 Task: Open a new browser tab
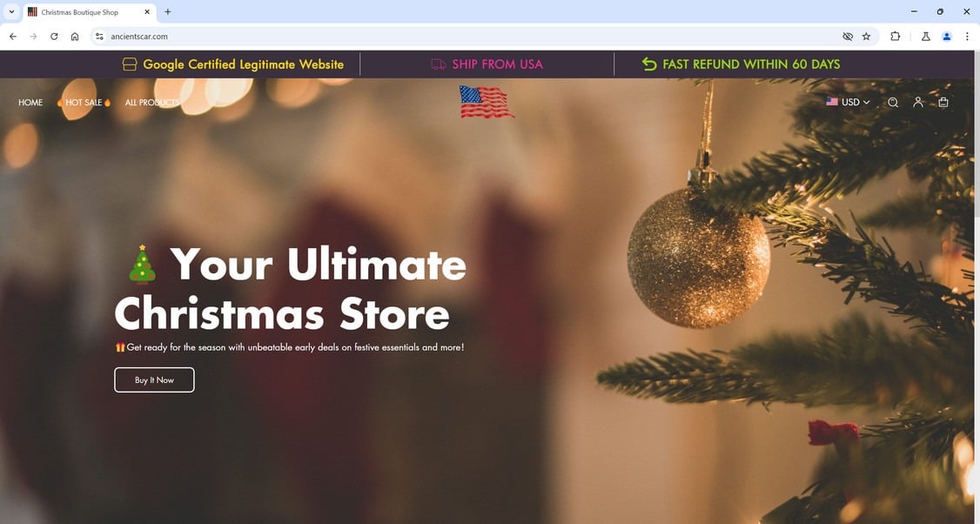[167, 12]
